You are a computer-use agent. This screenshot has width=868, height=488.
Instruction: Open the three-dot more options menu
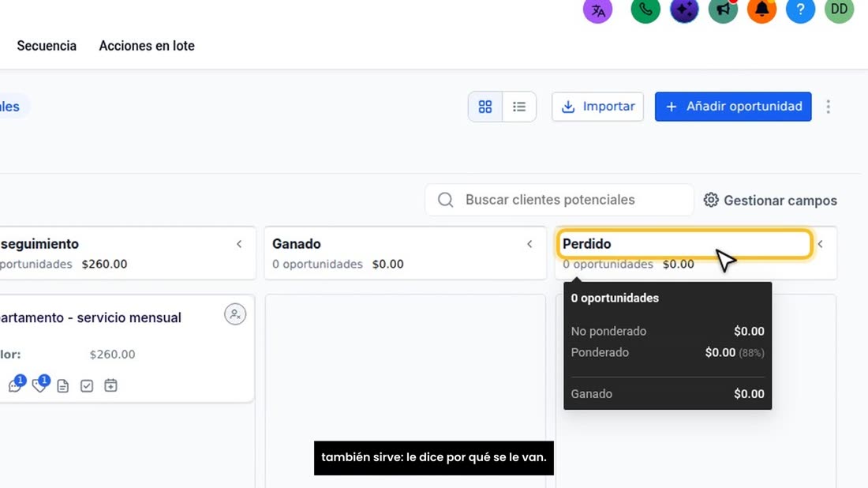coord(828,107)
